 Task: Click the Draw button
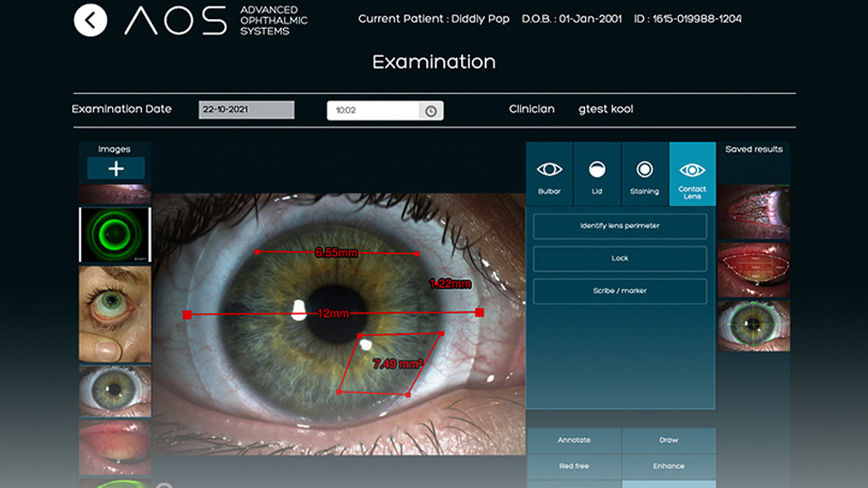click(x=669, y=440)
